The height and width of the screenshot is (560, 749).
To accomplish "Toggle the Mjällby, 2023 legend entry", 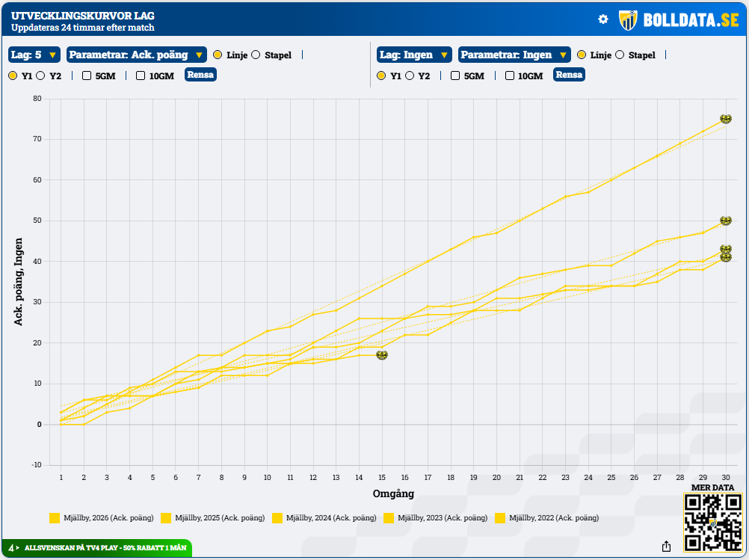I will tap(436, 518).
